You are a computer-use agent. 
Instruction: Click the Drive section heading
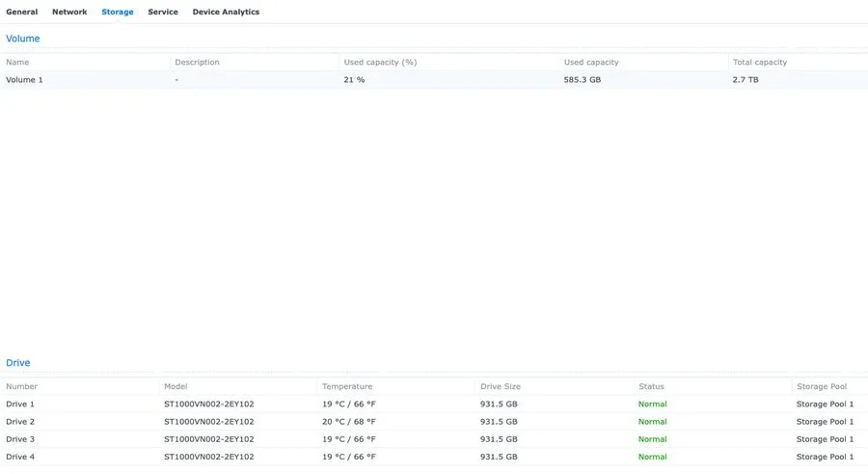pyautogui.click(x=17, y=363)
